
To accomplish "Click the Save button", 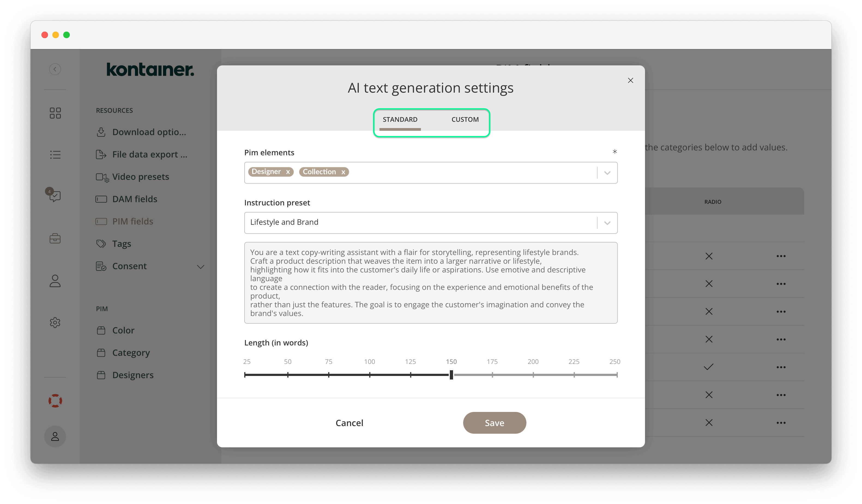I will coord(494,423).
